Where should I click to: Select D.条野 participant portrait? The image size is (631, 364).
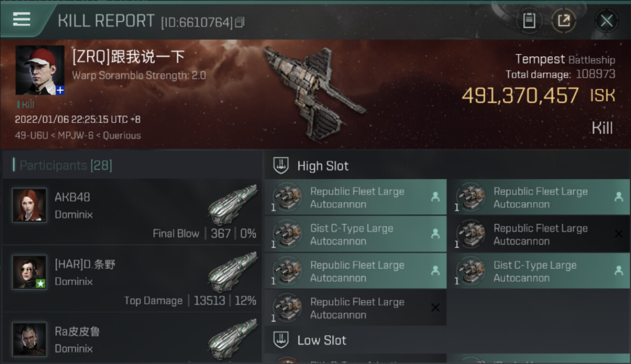30,272
